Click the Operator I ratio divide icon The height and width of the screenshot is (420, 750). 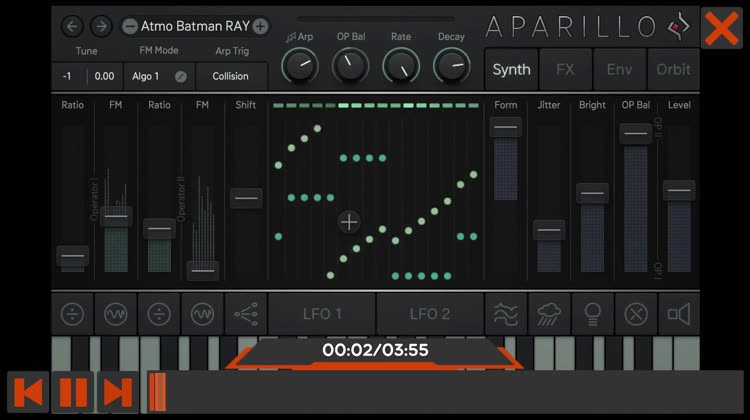click(73, 314)
